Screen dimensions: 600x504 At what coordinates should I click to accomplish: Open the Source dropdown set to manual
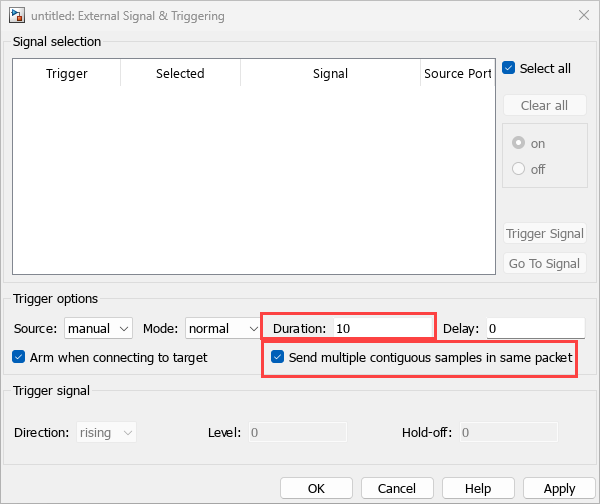[98, 328]
